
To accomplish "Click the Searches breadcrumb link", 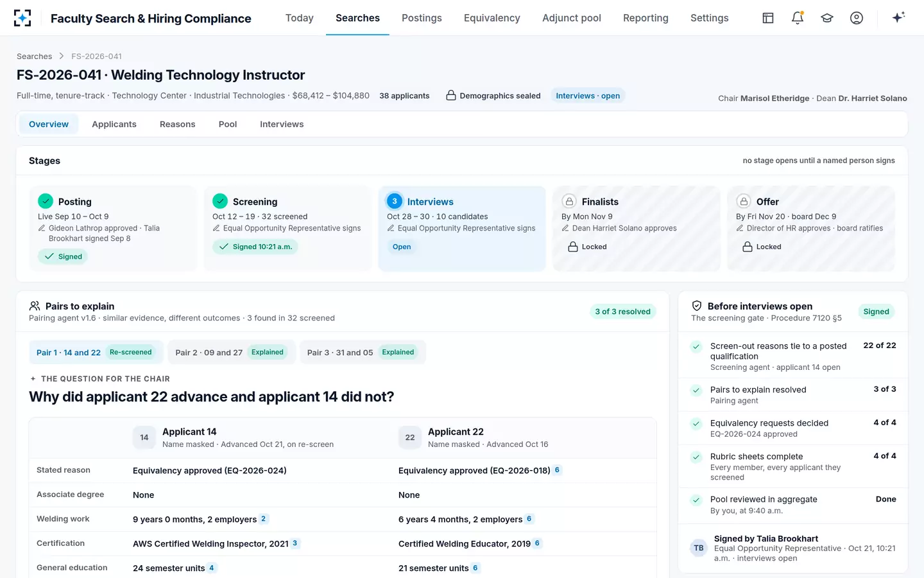I will pos(35,57).
